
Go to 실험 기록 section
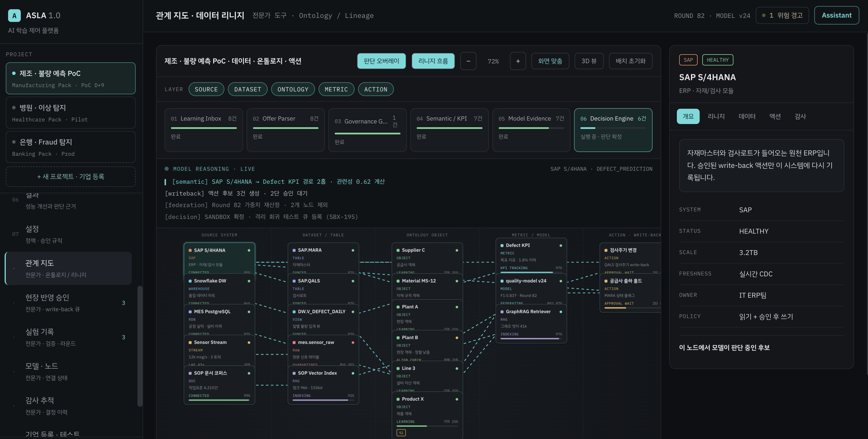[x=68, y=337]
